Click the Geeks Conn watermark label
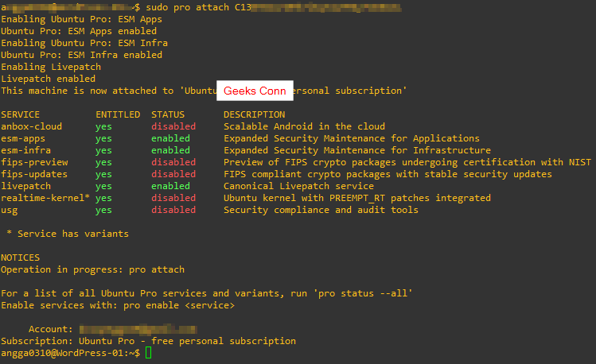Viewport: 596px width, 364px height. coord(255,91)
